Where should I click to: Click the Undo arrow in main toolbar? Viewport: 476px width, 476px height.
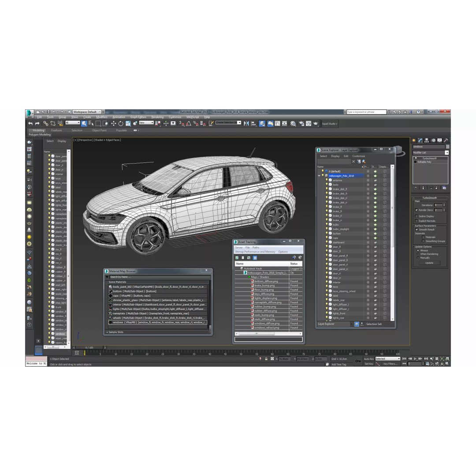pos(30,123)
